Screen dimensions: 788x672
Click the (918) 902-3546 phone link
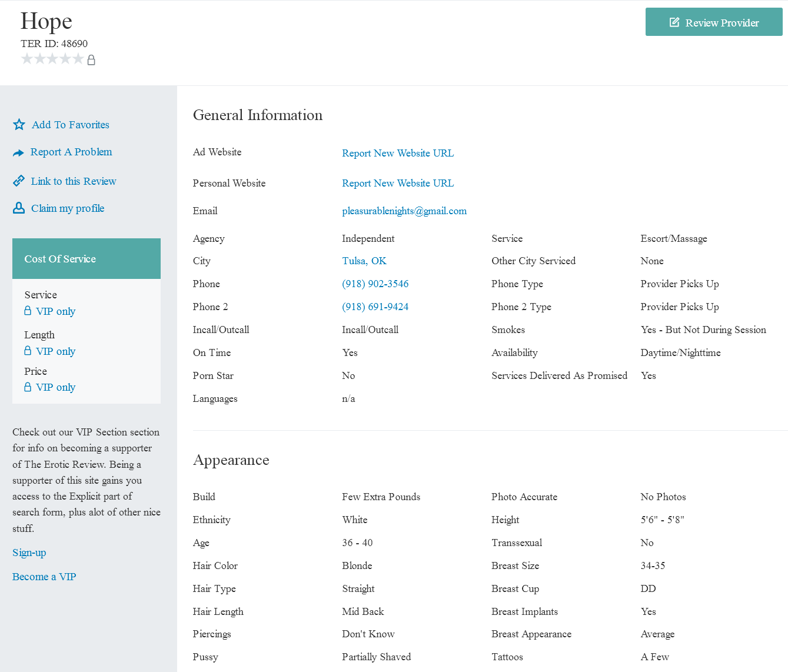375,284
